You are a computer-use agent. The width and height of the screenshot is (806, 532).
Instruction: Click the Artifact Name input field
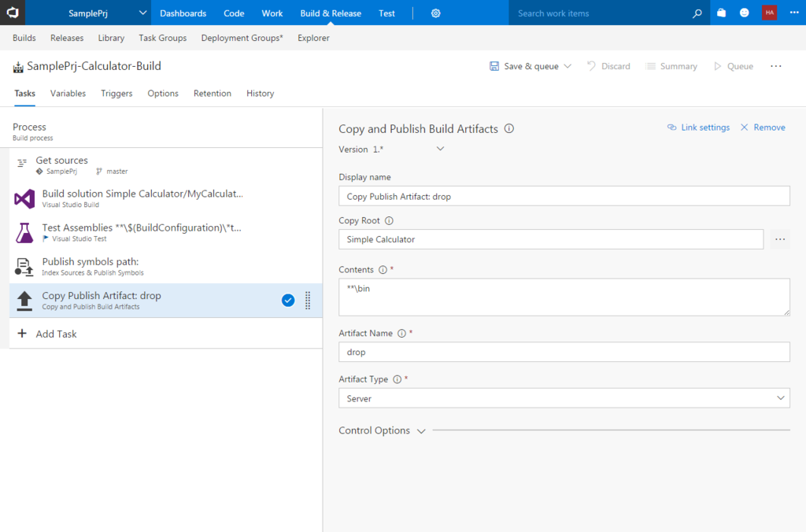click(x=564, y=352)
